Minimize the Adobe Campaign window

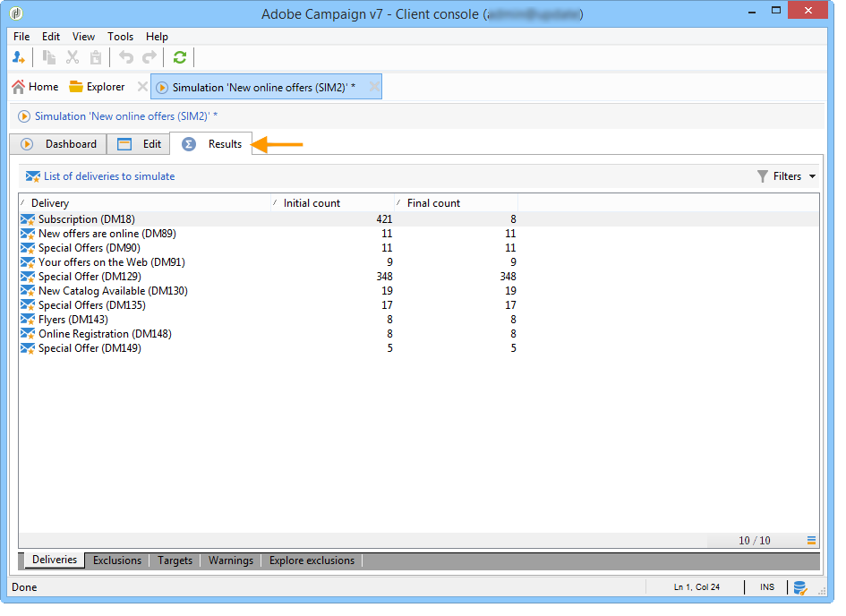[752, 12]
